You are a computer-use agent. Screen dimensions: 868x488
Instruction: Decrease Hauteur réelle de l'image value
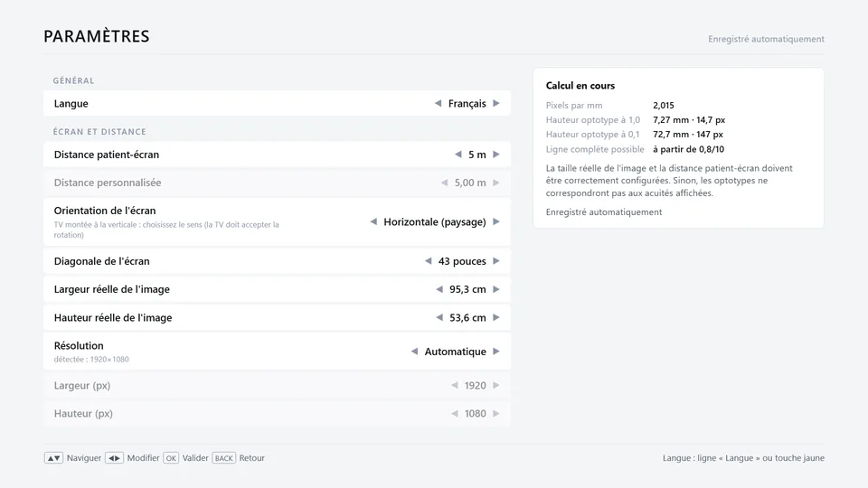point(439,317)
